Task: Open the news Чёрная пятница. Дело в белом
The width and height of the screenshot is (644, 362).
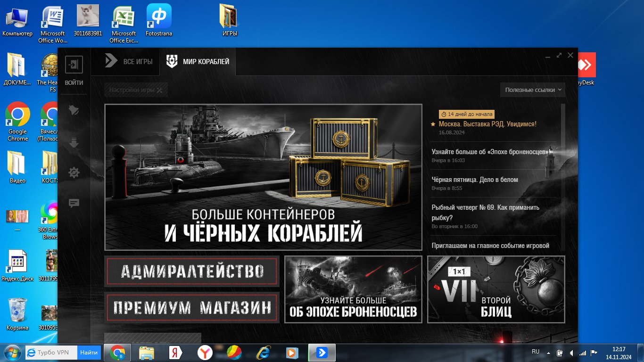Action: (x=475, y=180)
